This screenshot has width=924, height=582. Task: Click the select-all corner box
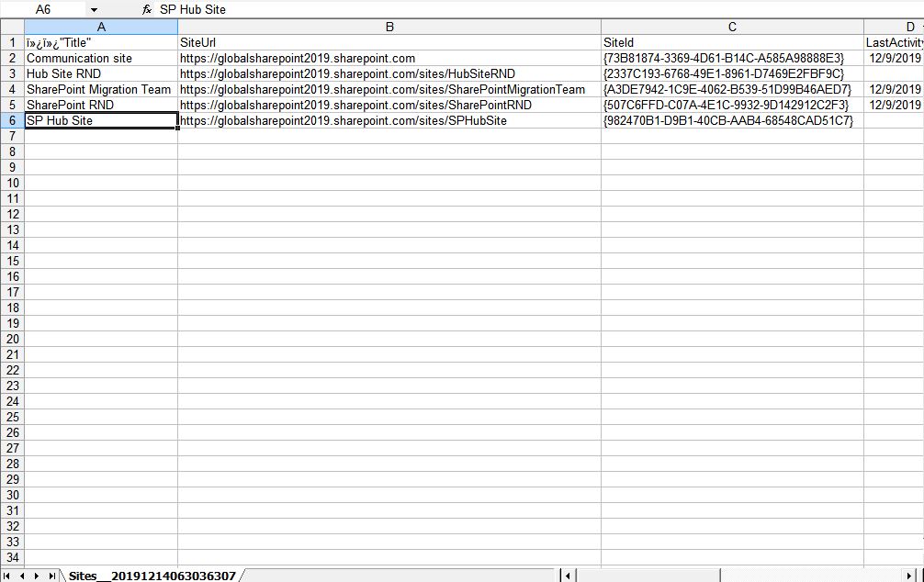tap(12, 28)
